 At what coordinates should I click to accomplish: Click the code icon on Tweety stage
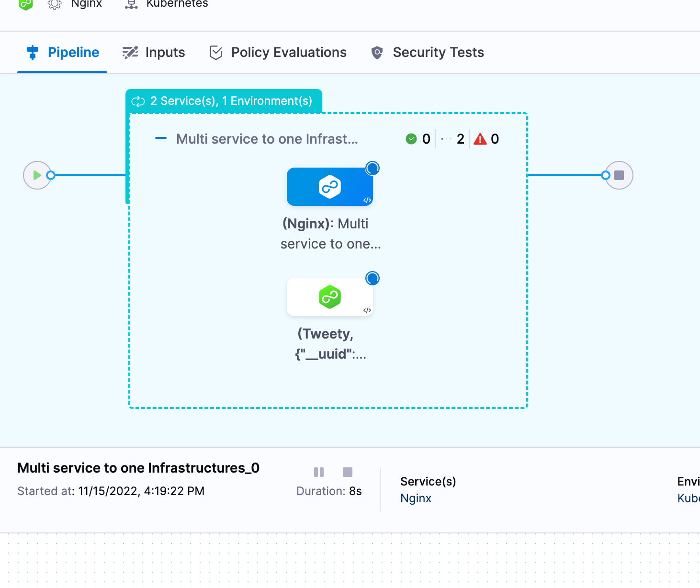click(x=367, y=310)
